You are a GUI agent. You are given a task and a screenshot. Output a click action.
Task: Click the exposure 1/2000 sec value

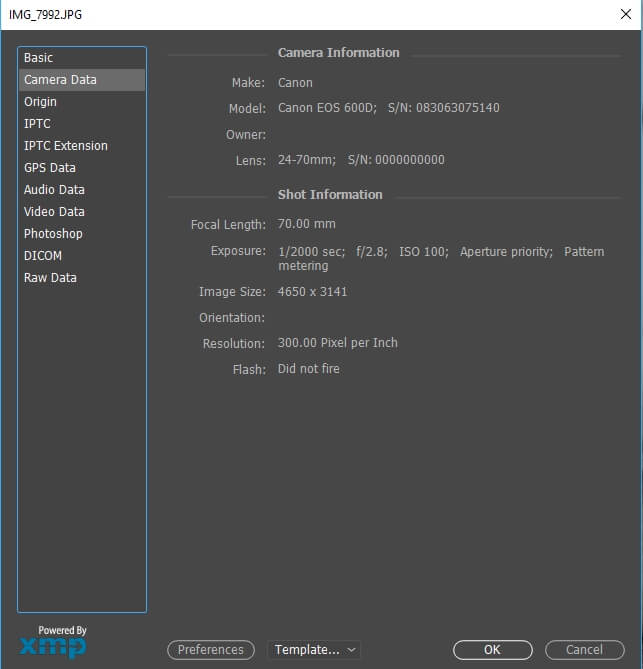click(311, 252)
